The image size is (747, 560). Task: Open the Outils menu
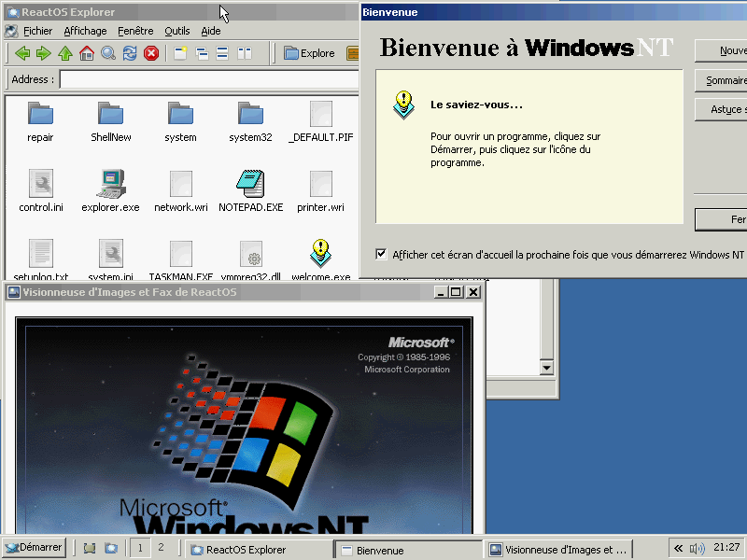(176, 31)
